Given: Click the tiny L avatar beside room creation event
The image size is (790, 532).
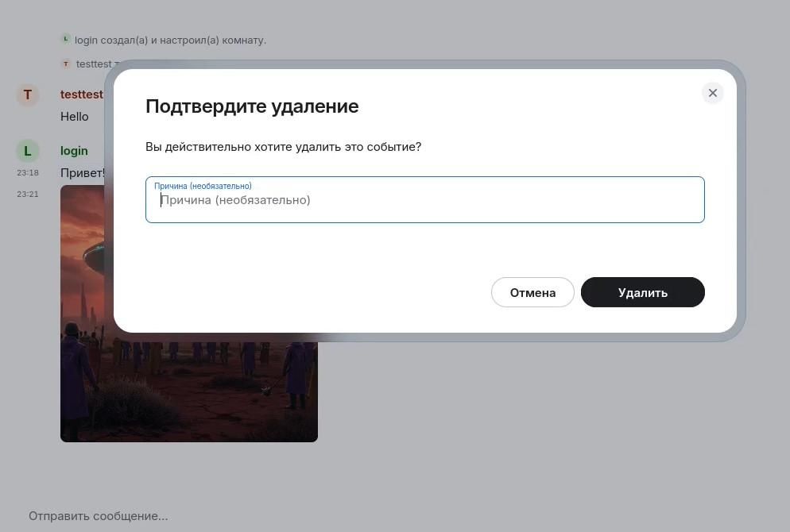Looking at the screenshot, I should (x=66, y=39).
